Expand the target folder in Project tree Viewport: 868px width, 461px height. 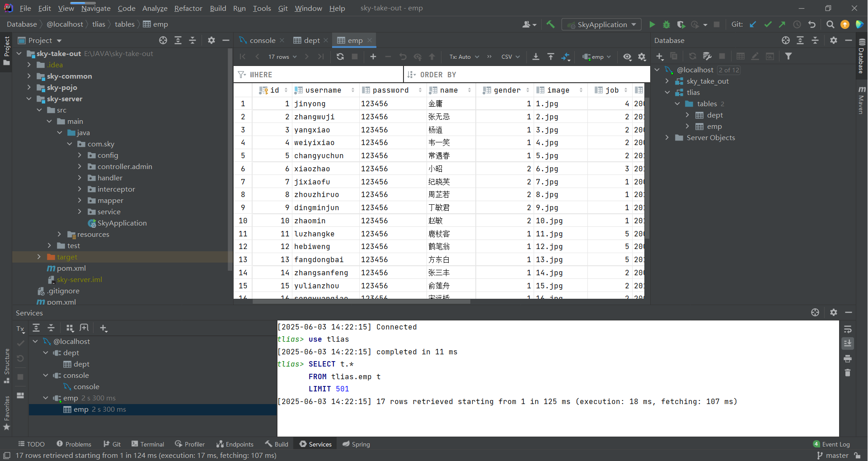pyautogui.click(x=39, y=257)
